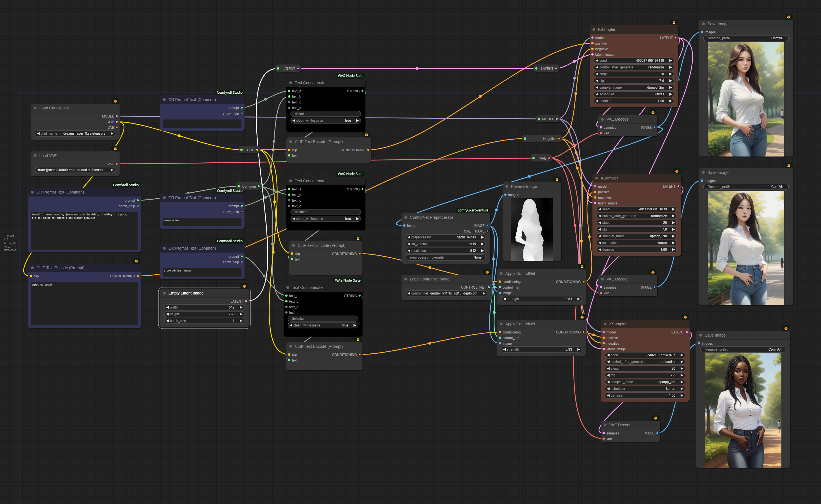The width and height of the screenshot is (821, 504).
Task: Click the comfyui-art-venture badge label
Action: tap(473, 210)
